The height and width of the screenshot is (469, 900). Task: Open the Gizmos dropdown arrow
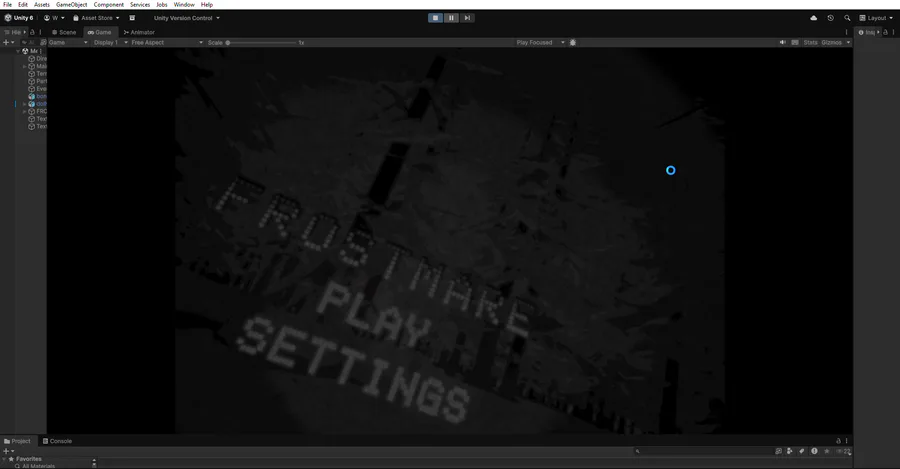click(x=848, y=42)
